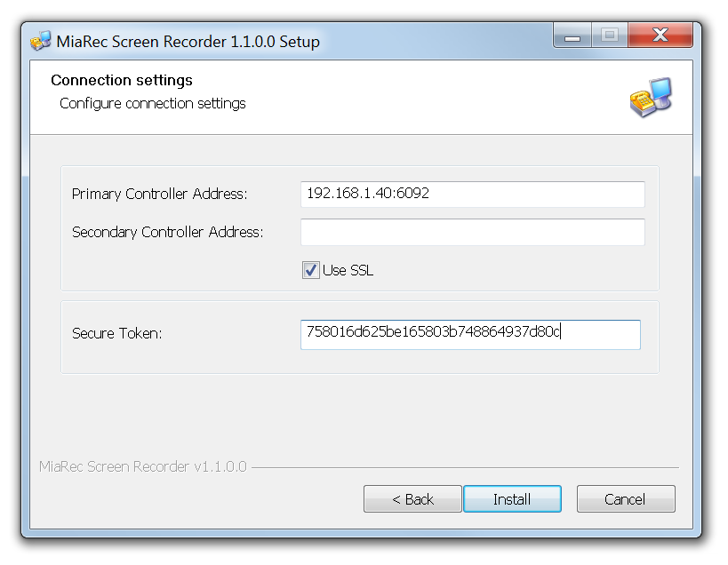Click the Back button
This screenshot has width=728, height=565.
pyautogui.click(x=412, y=498)
